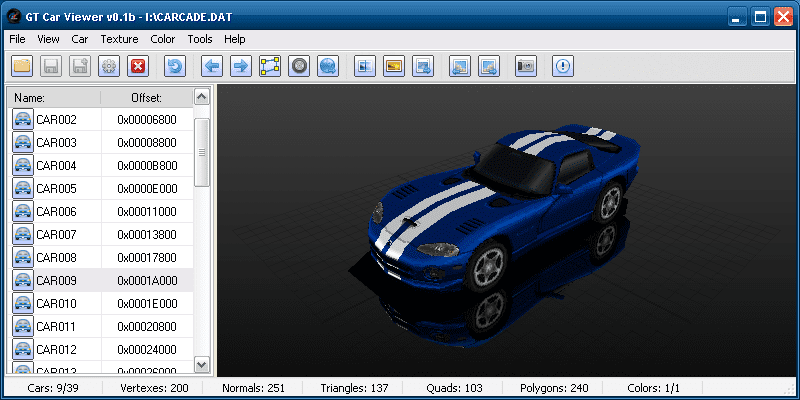Screen dimensions: 800x400
Task: Open the about info exclamation icon
Action: [x=563, y=67]
